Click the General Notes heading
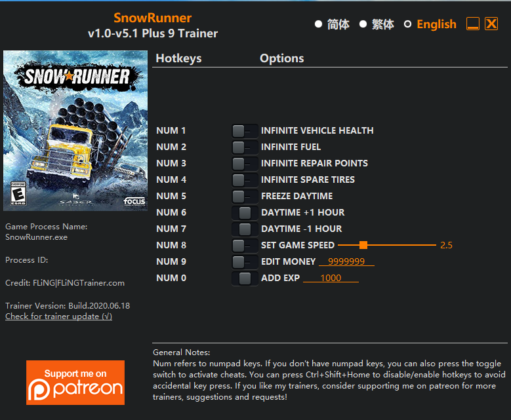This screenshot has width=511, height=420. point(182,353)
